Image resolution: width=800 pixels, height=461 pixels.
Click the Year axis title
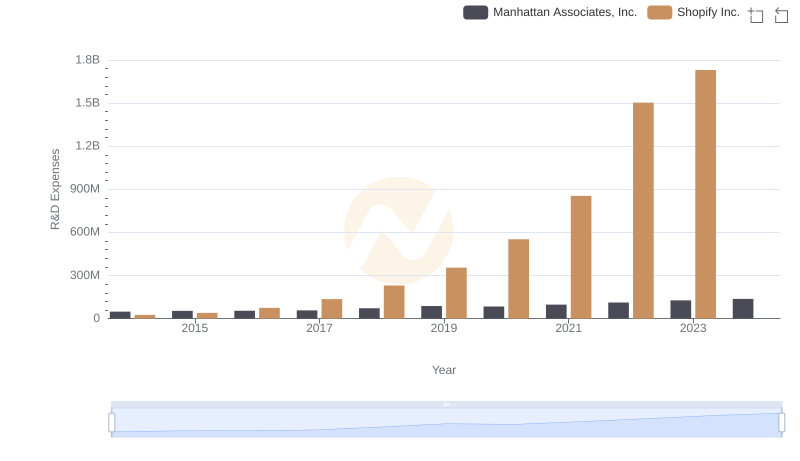pos(444,370)
